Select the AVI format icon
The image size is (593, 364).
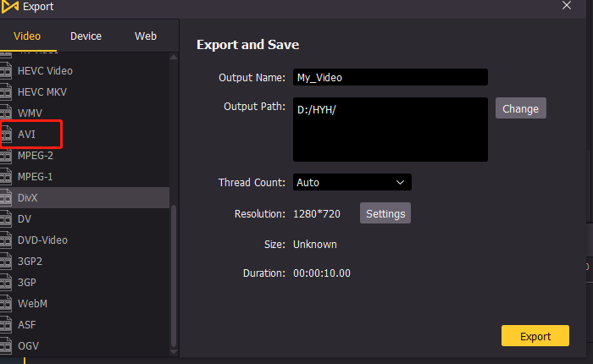6,135
